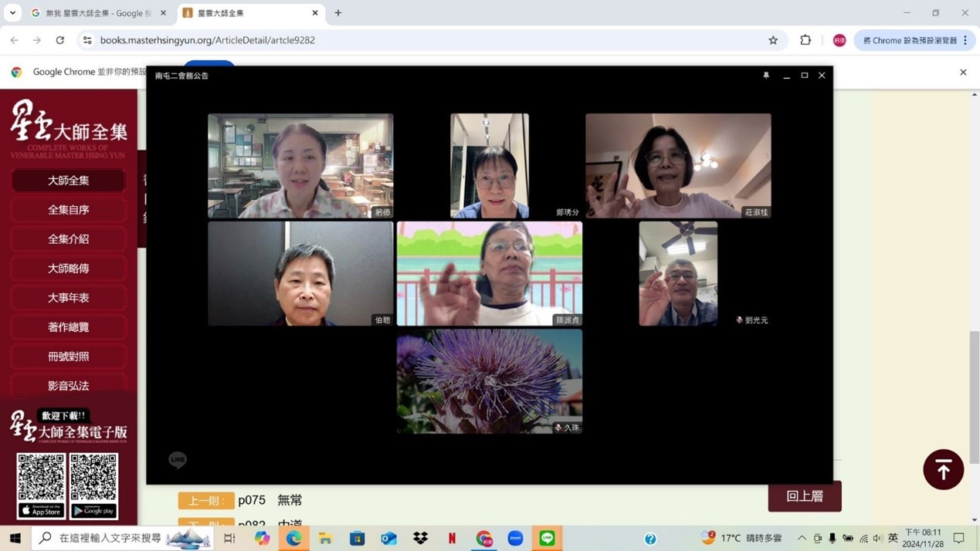
Task: Toggle the microphone icon in system tray
Action: point(832,538)
